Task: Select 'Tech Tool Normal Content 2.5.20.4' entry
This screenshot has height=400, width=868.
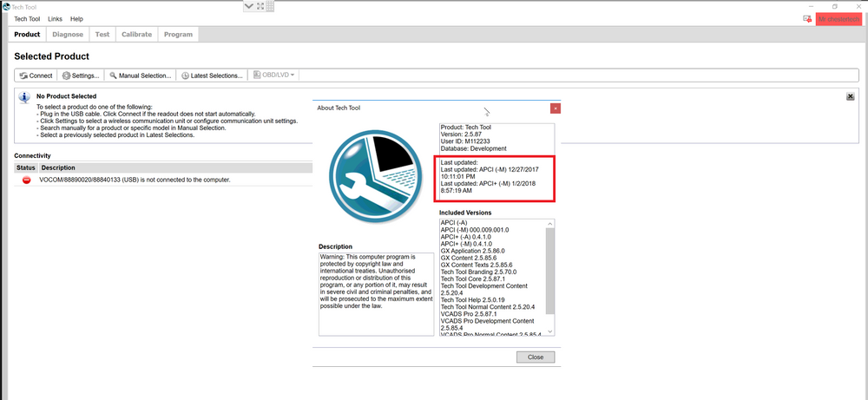Action: tap(487, 307)
